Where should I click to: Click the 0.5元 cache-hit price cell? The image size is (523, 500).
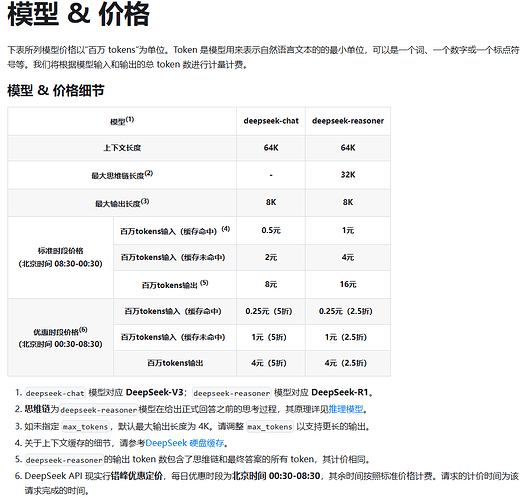(271, 230)
